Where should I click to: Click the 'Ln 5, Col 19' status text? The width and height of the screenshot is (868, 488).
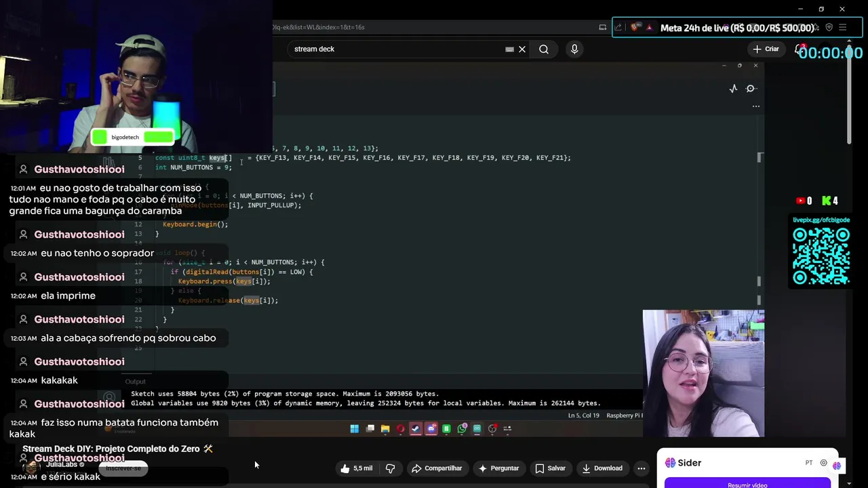pos(583,415)
